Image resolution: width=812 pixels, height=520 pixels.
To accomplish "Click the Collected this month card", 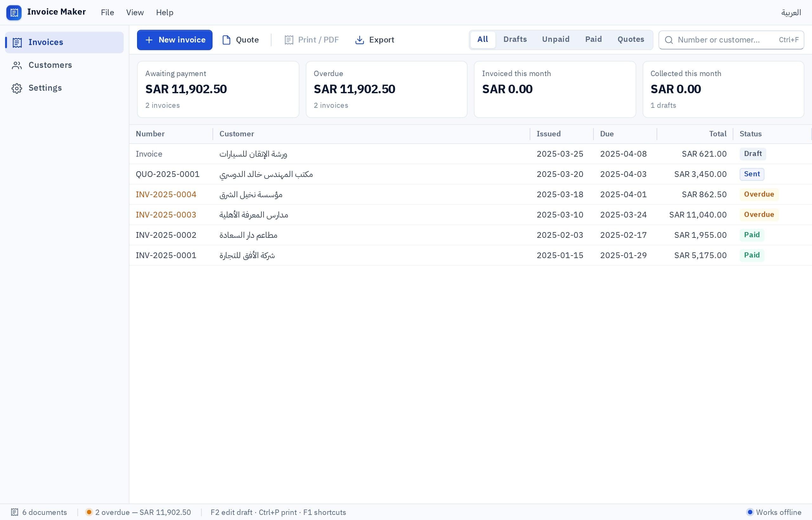I will pos(723,89).
